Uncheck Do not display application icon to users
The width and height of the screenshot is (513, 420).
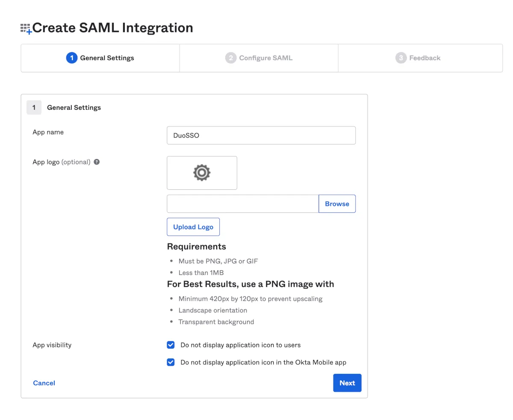[x=171, y=345]
